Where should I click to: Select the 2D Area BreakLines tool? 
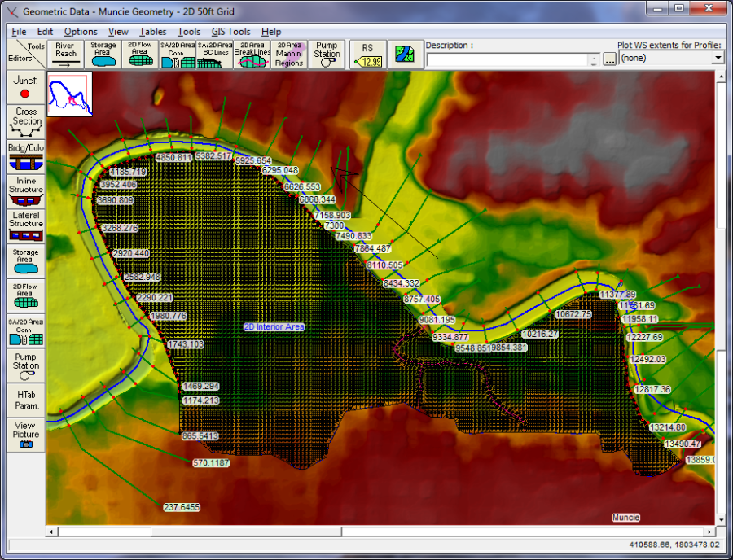tap(250, 55)
